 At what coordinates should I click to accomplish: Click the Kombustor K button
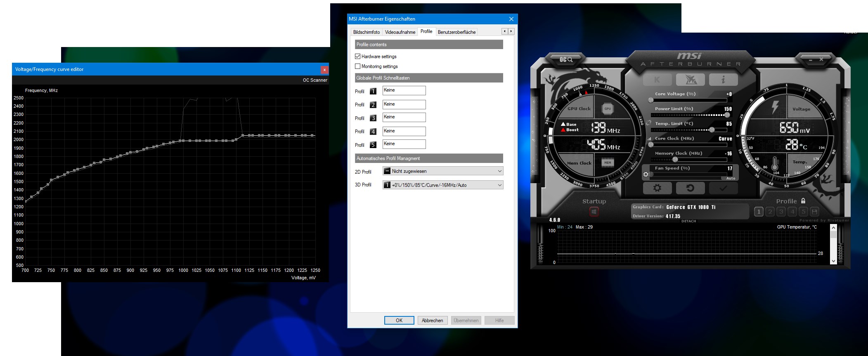(x=657, y=80)
